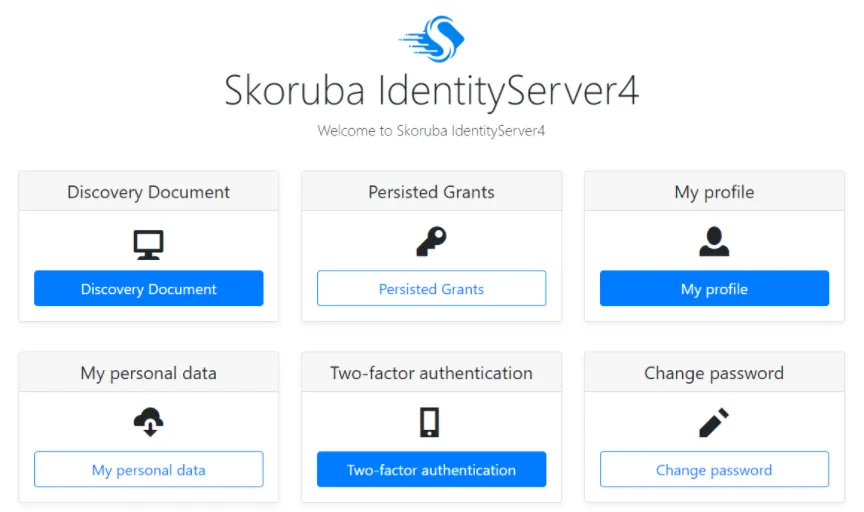This screenshot has width=864, height=512.
Task: Click the My profile card header text
Action: [x=714, y=192]
